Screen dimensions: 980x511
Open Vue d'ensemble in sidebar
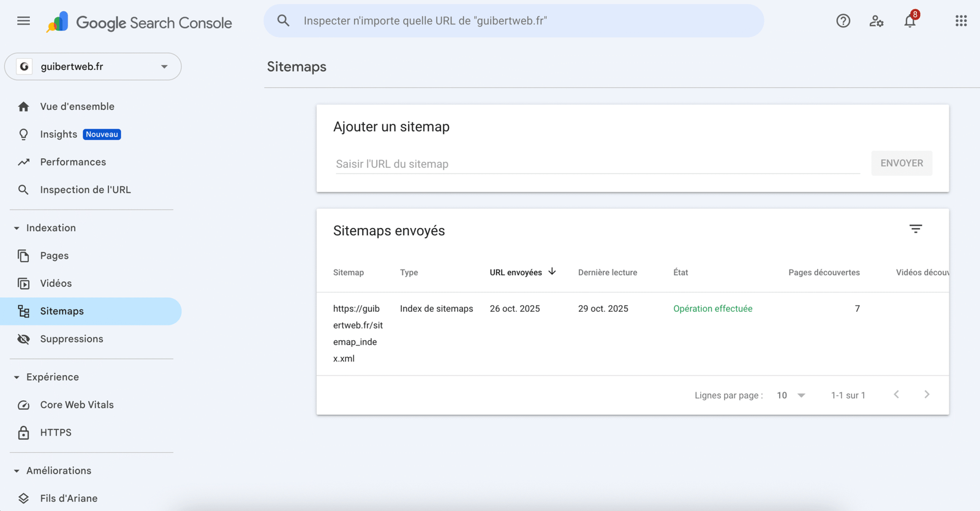[x=91, y=107]
